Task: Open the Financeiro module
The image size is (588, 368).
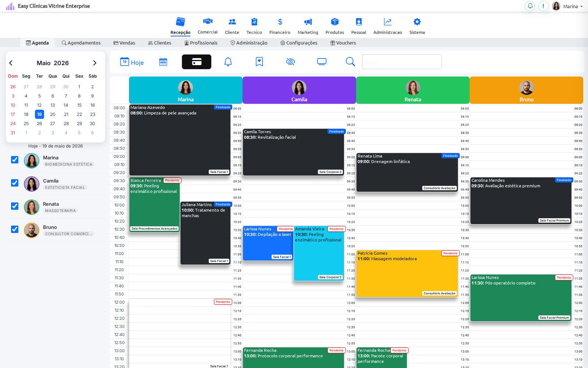Action: coord(280,26)
